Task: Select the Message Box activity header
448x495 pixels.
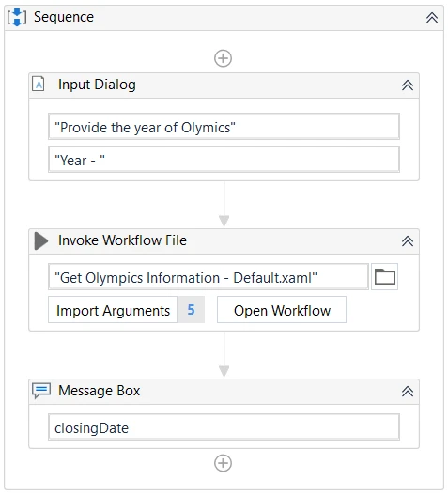Action: tap(224, 392)
